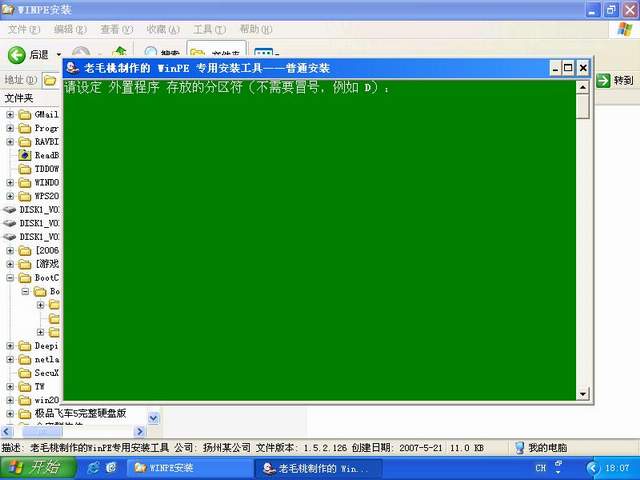Viewport: 640px width, 480px height.
Task: Expand the win20 folder tree node
Action: (x=10, y=400)
